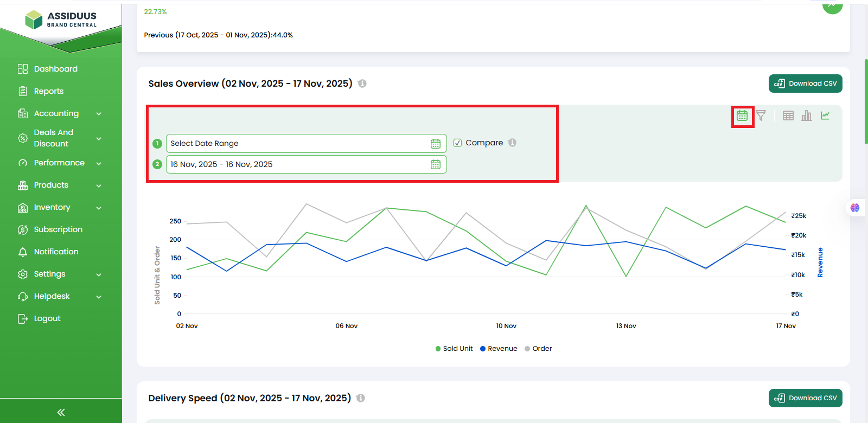Viewport: 868px width, 423px height.
Task: Switch to table view icon
Action: (x=788, y=116)
